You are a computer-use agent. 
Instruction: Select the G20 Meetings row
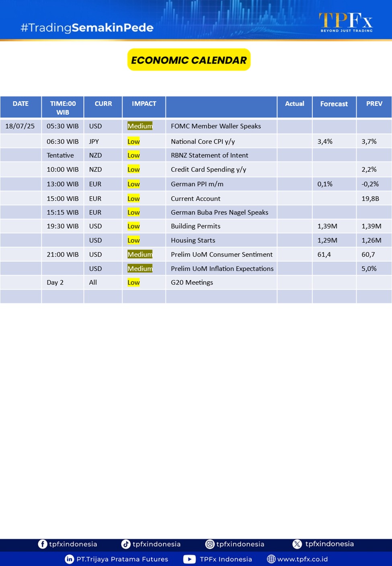tap(192, 283)
